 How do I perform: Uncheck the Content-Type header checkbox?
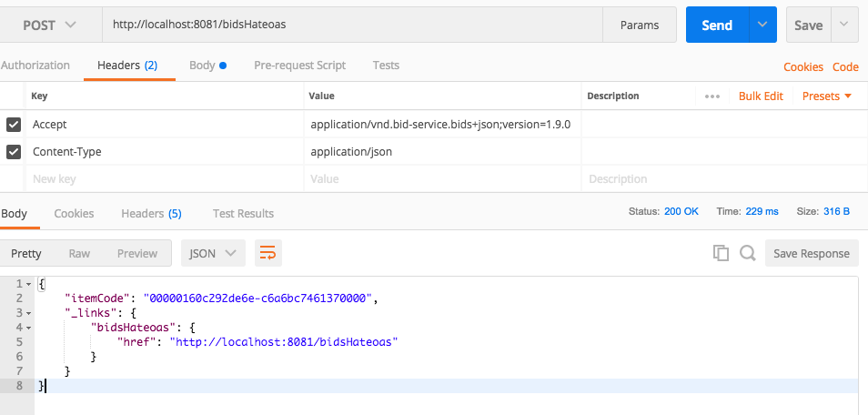point(14,152)
